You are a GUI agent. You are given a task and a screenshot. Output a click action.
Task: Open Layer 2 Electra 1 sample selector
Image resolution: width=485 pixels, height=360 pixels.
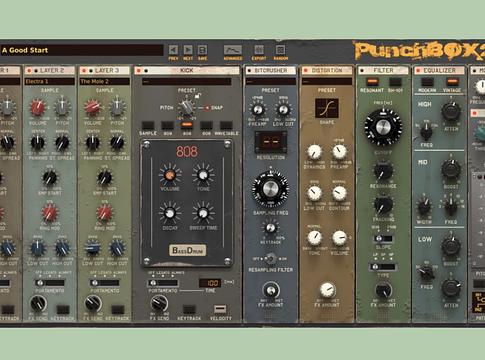coord(50,81)
